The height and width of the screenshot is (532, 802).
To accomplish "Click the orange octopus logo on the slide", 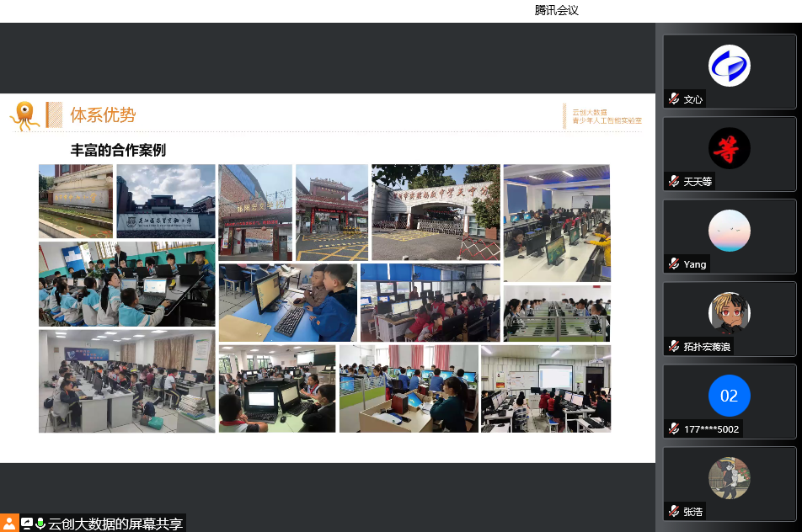I will click(25, 115).
